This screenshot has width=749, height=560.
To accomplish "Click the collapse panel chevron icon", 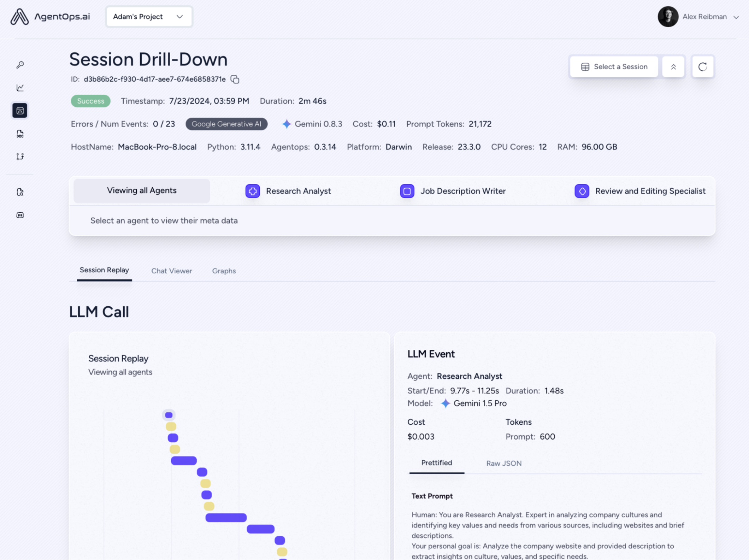I will [x=674, y=67].
